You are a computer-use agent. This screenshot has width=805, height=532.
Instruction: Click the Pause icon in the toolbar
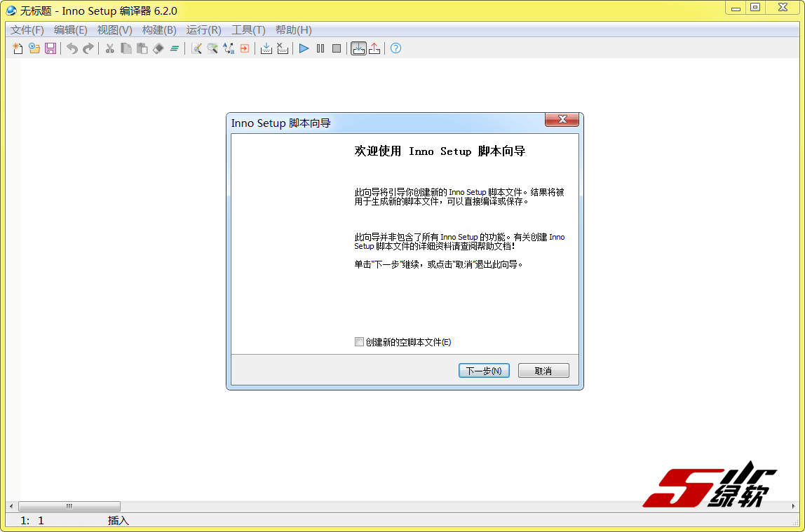point(320,48)
